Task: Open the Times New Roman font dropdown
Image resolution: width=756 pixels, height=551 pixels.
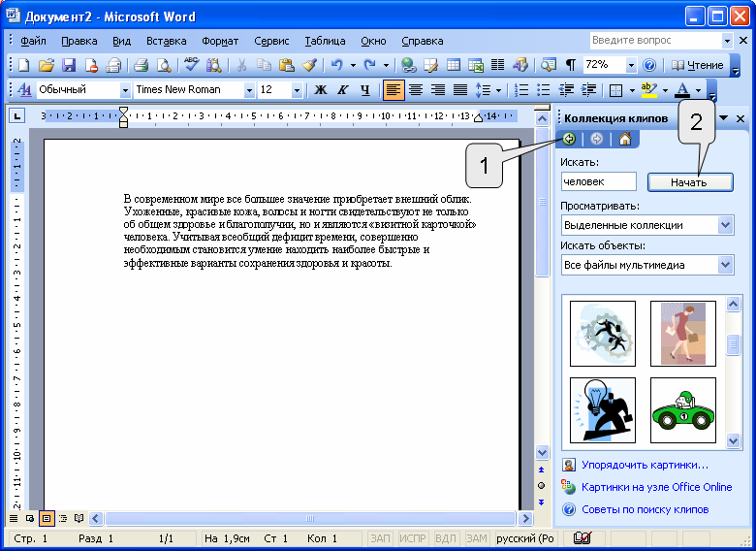Action: [249, 90]
